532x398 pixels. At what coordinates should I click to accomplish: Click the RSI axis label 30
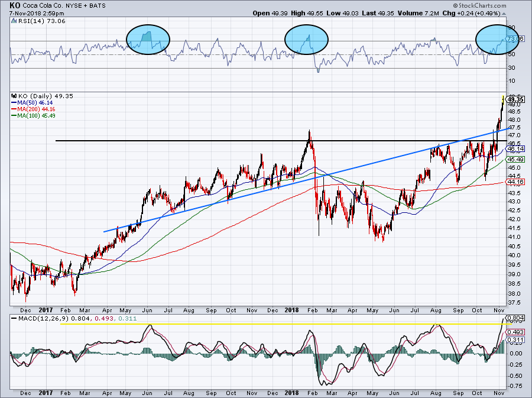click(x=512, y=68)
